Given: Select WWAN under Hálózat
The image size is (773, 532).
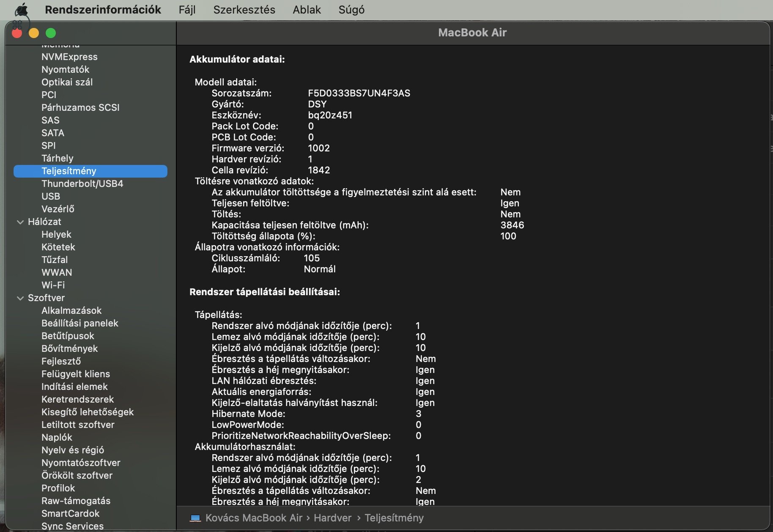Looking at the screenshot, I should [57, 272].
